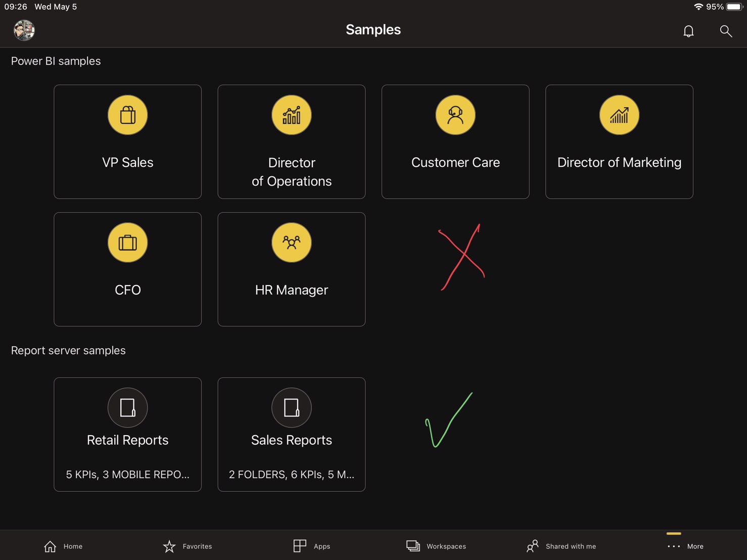Tap the Home house icon
747x560 pixels.
[50, 546]
